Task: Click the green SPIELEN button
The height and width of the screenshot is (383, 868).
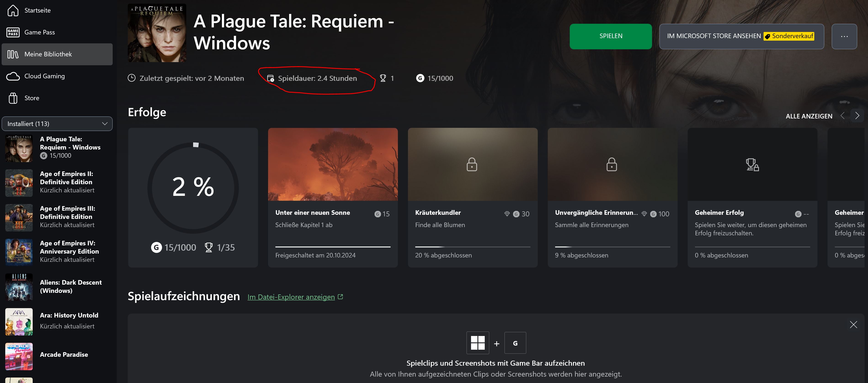Action: (x=611, y=36)
